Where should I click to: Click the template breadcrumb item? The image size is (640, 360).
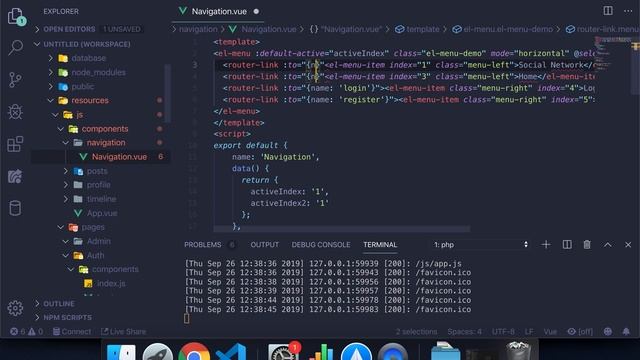[417, 29]
